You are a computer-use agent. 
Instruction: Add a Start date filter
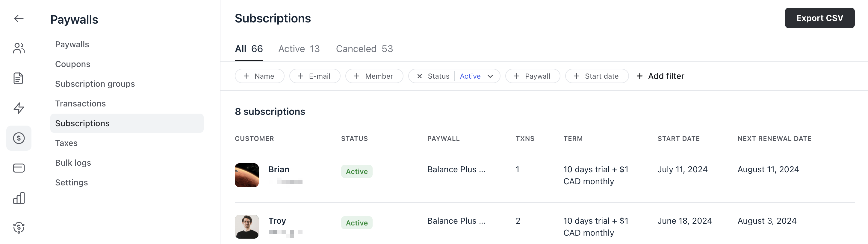tap(597, 76)
